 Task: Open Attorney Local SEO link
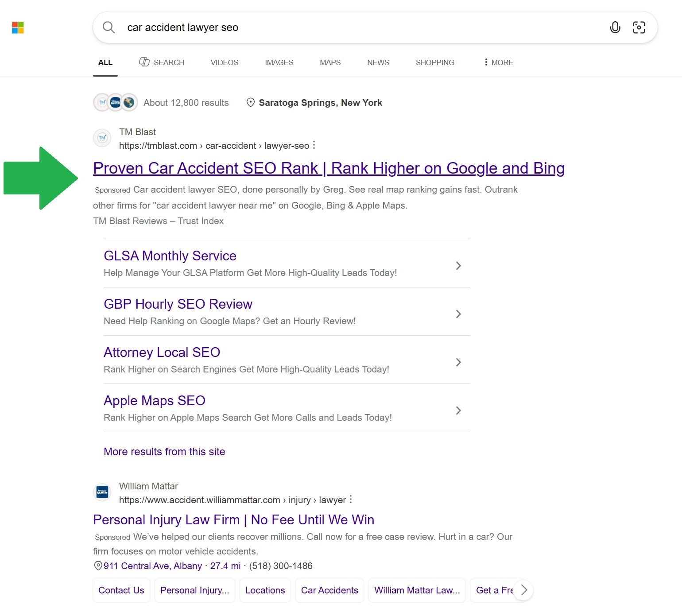[x=162, y=353]
